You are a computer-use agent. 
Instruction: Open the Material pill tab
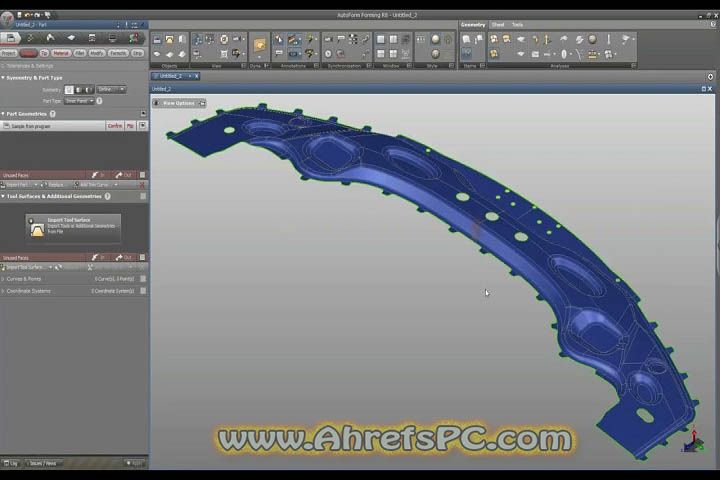pos(61,54)
